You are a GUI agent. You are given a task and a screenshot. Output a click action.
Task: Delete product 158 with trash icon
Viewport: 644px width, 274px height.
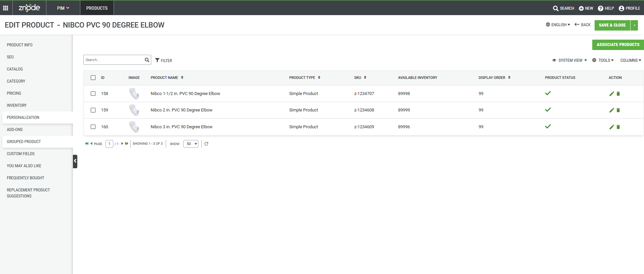pyautogui.click(x=618, y=94)
